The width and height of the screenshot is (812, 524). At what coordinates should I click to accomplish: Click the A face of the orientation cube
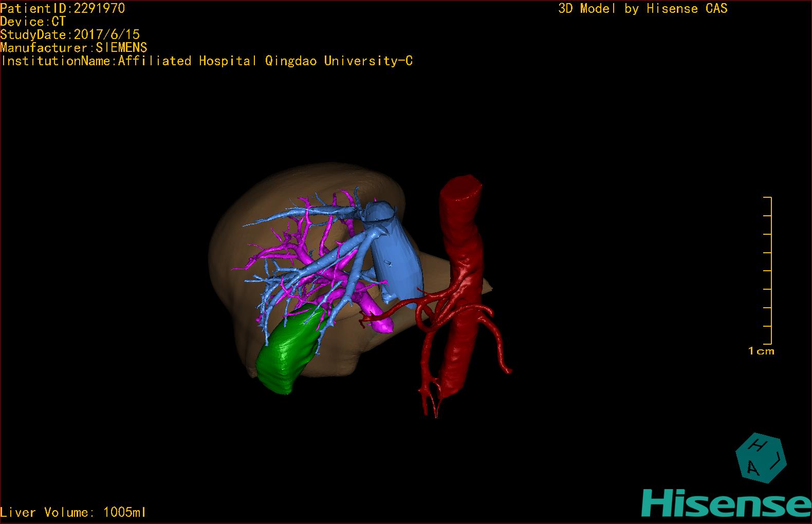(x=752, y=467)
